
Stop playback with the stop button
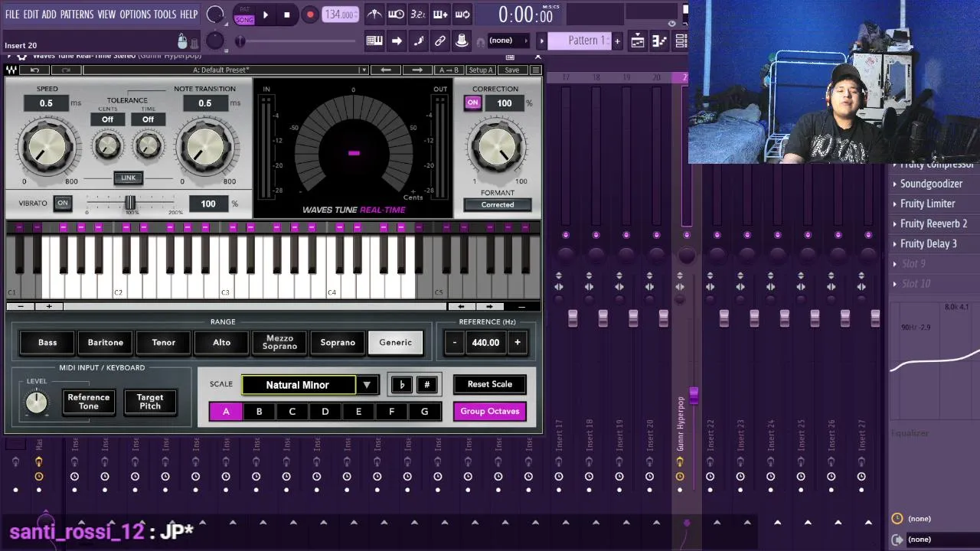[287, 15]
